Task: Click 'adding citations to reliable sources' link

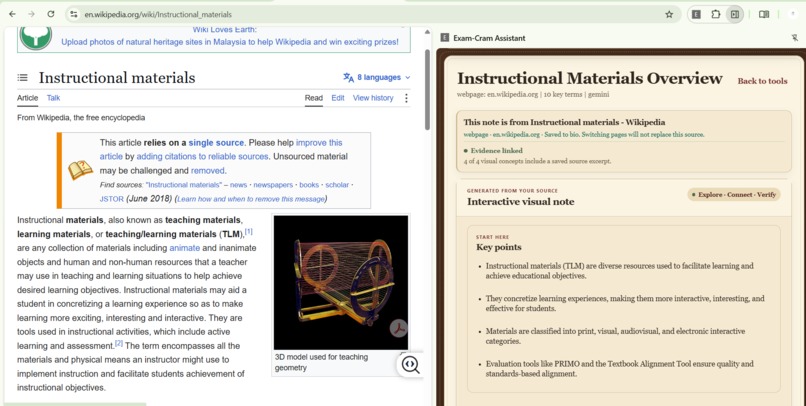Action: click(x=202, y=156)
